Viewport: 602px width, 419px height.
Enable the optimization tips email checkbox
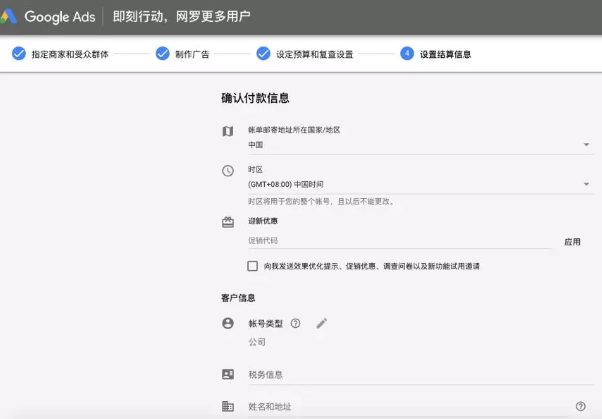point(253,266)
